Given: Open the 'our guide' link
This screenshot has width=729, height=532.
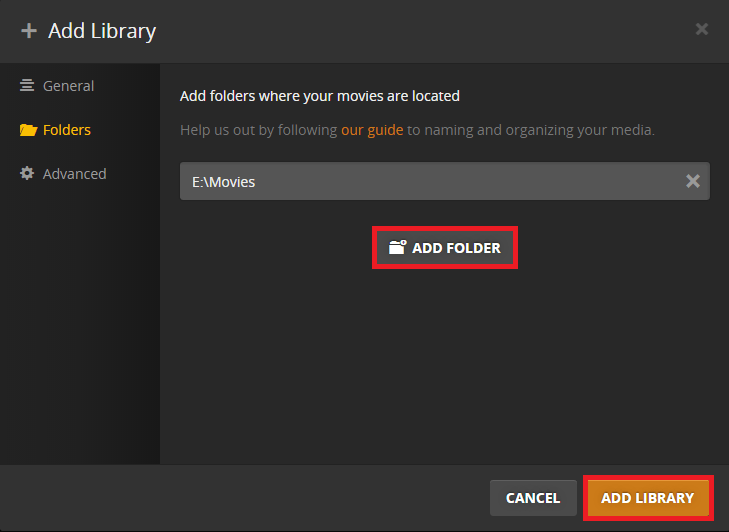Looking at the screenshot, I should point(372,130).
